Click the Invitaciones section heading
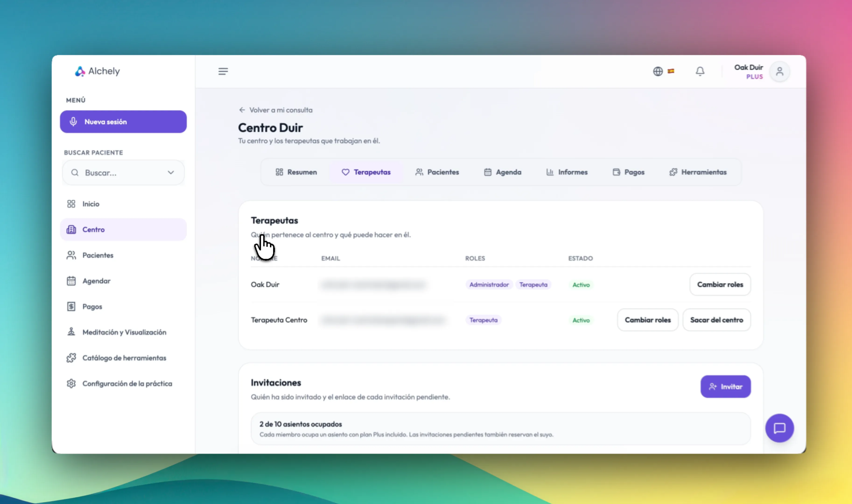Image resolution: width=852 pixels, height=504 pixels. pyautogui.click(x=276, y=383)
